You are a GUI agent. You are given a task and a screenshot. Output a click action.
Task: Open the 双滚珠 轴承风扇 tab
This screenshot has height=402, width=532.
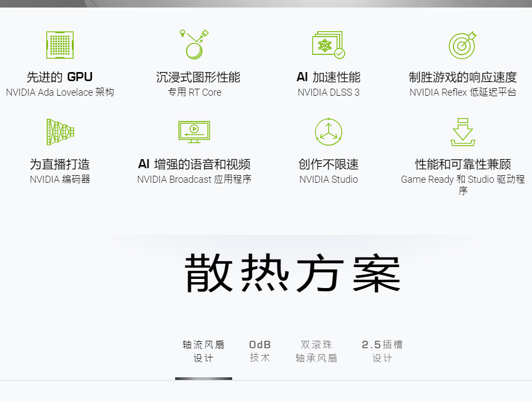pyautogui.click(x=316, y=351)
